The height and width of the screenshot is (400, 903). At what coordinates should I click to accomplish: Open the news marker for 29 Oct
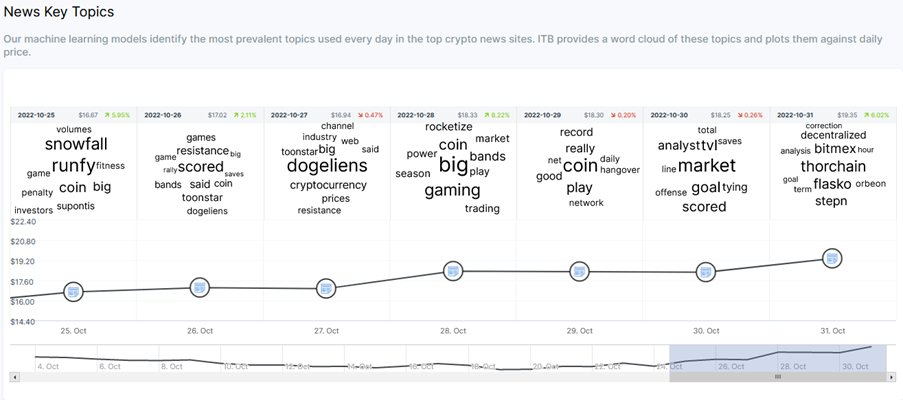579,271
